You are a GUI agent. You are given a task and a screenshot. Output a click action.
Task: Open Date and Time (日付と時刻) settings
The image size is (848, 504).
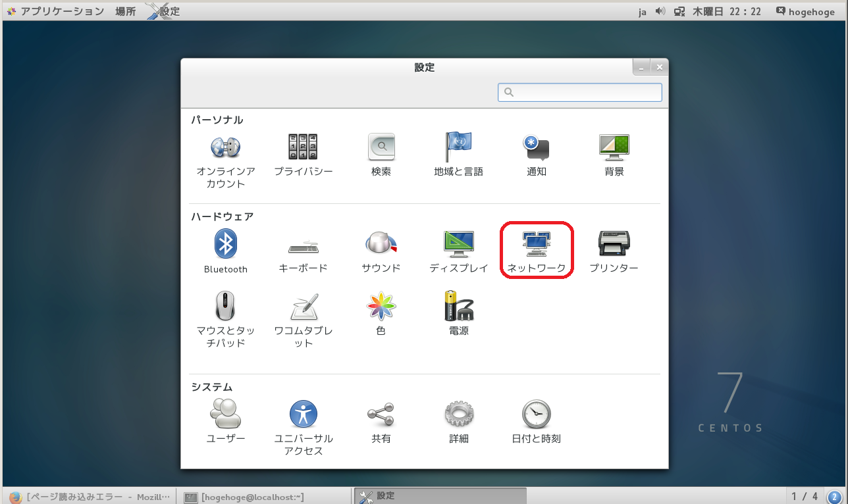pos(537,421)
